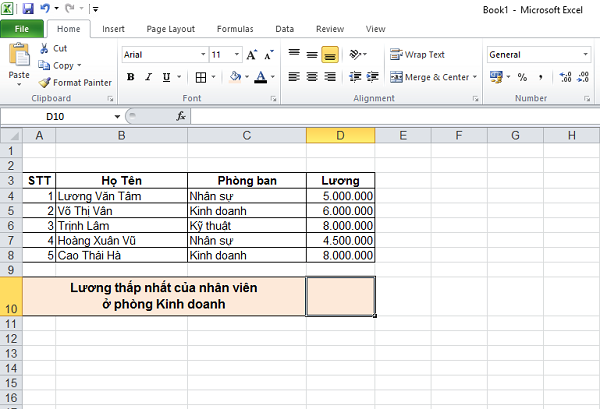
Task: Open the Arial font name dropdown
Action: (x=203, y=54)
